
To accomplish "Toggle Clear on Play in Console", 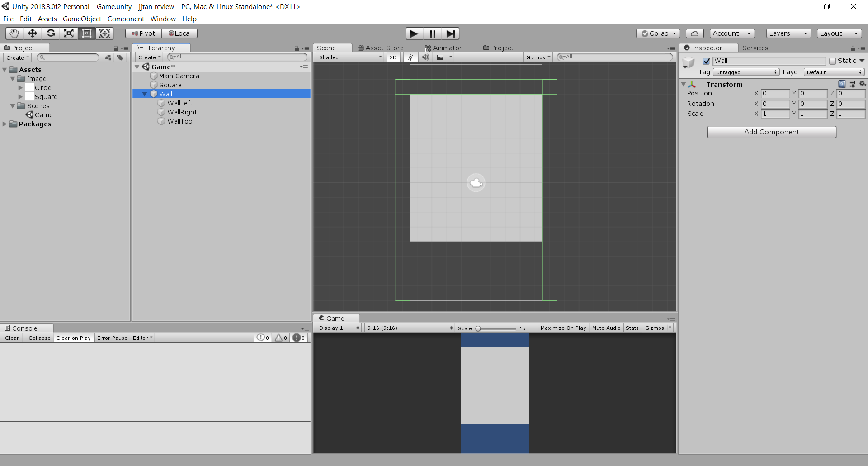I will point(73,338).
